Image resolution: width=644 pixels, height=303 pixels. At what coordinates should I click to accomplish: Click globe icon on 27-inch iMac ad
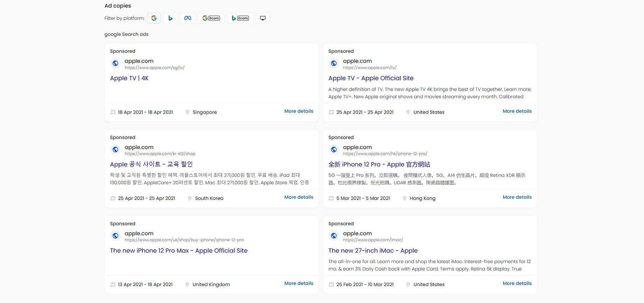coord(334,236)
